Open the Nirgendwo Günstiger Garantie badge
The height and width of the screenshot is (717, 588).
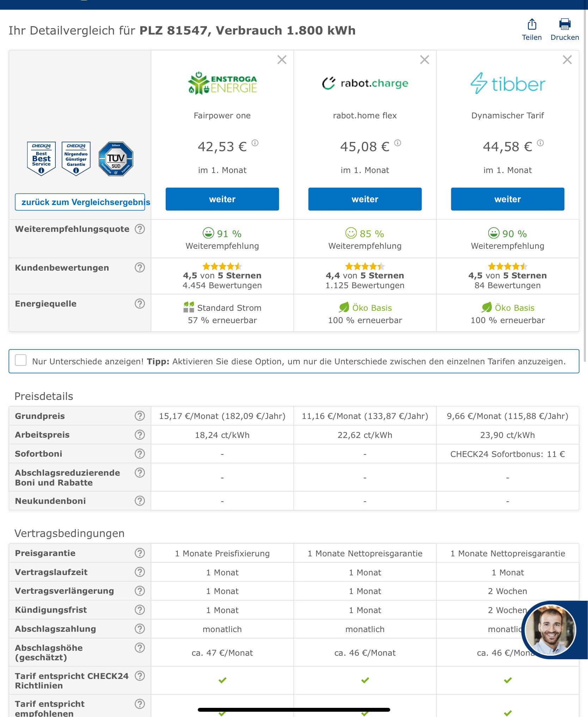point(76,159)
